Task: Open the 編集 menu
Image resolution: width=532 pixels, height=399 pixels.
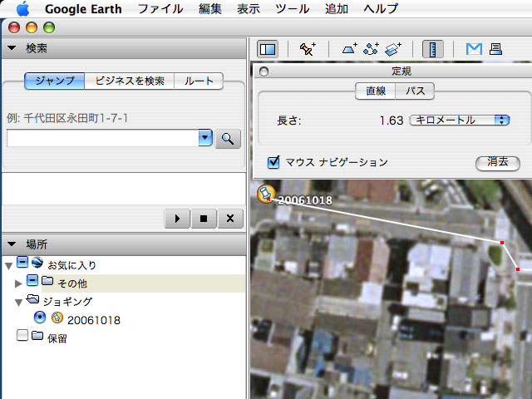Action: 210,9
